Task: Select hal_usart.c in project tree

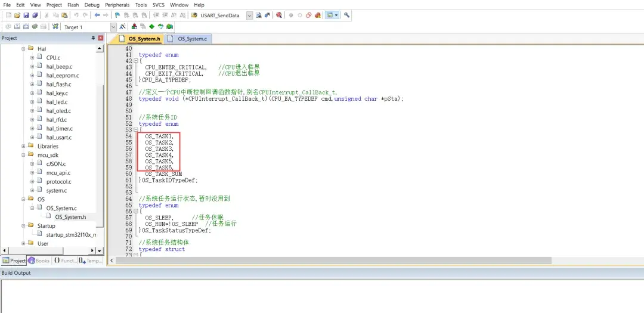Action: tap(58, 138)
